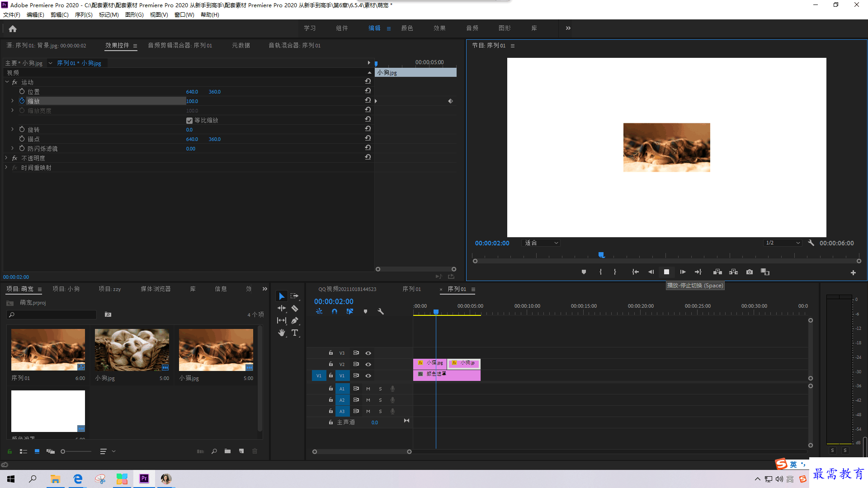The width and height of the screenshot is (868, 488).
Task: Add marker in timeline panel
Action: (x=365, y=311)
